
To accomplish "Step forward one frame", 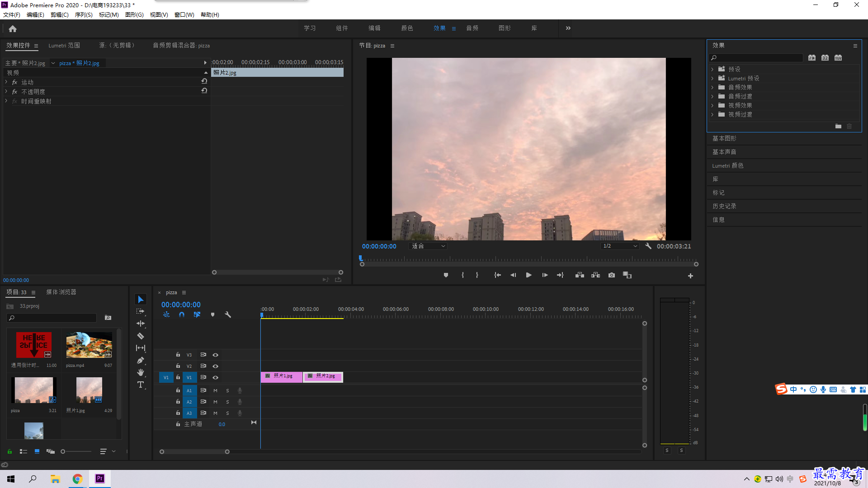I will pos(545,275).
